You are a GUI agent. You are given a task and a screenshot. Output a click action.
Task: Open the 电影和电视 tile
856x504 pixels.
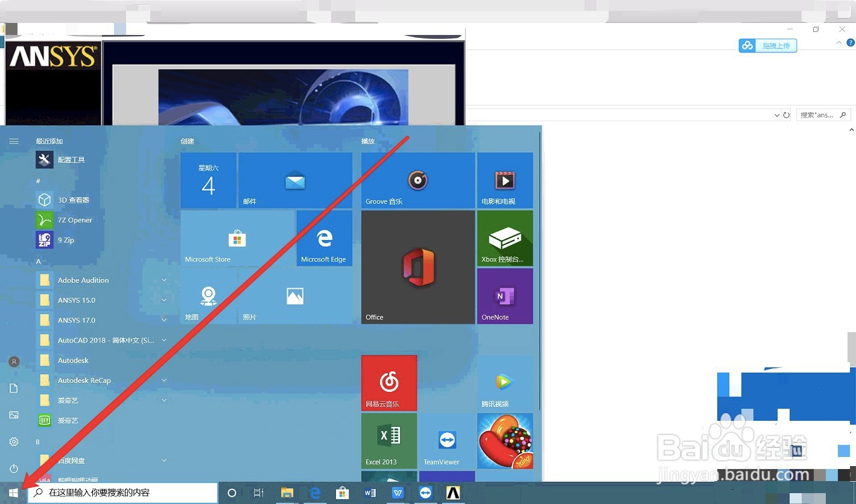coord(505,180)
